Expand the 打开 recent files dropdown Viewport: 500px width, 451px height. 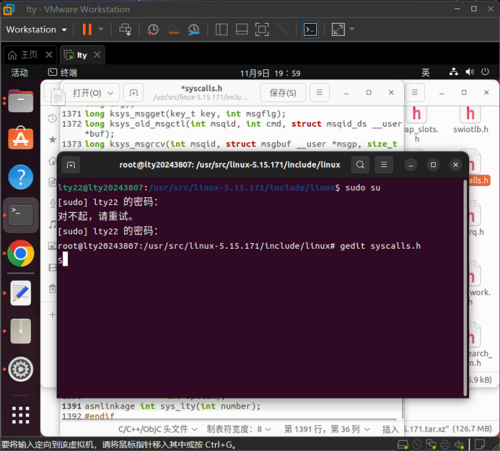coord(111,93)
